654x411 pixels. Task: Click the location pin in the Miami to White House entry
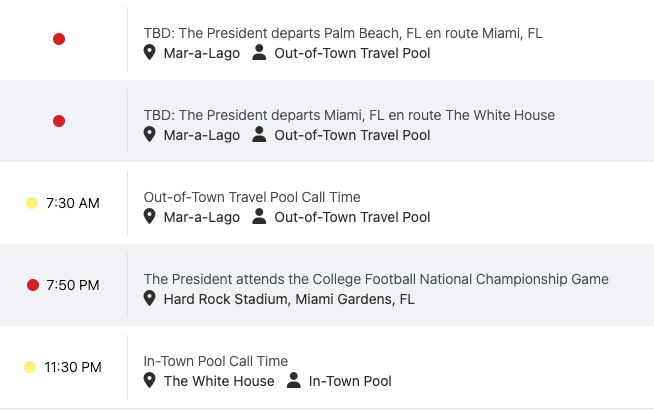[x=150, y=135]
